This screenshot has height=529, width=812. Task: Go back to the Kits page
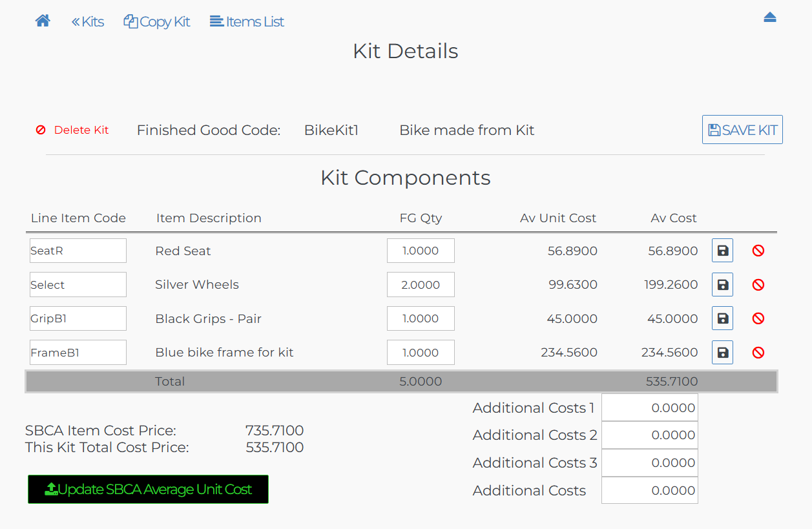pyautogui.click(x=88, y=22)
